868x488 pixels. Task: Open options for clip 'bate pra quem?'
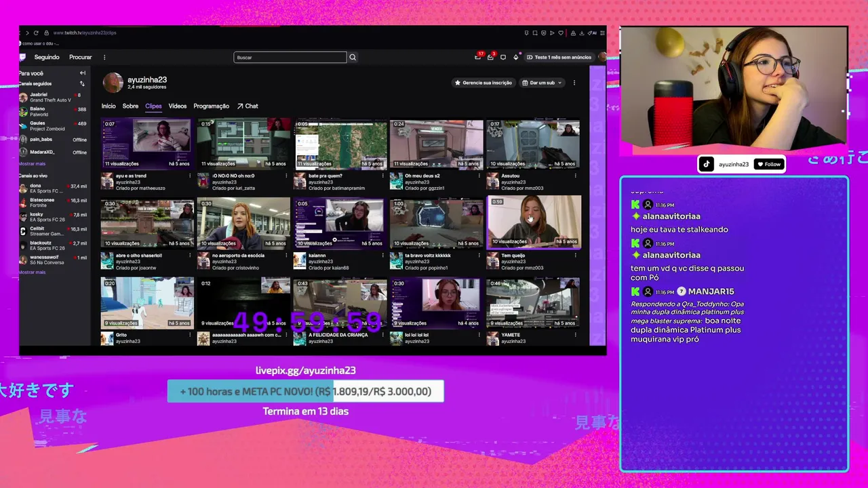383,176
